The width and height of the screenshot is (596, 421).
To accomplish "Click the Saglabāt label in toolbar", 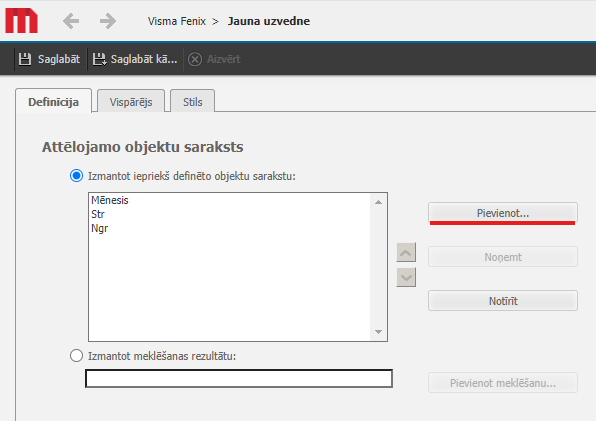I will 59,59.
